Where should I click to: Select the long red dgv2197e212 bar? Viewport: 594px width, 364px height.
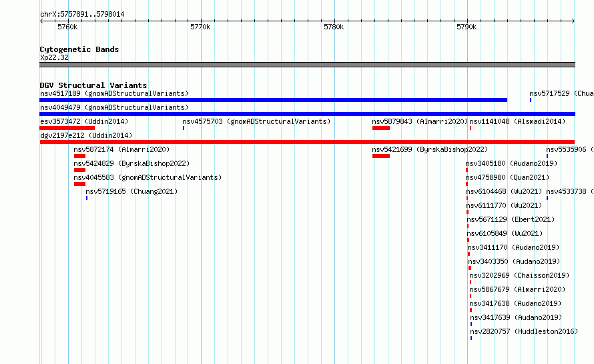coord(307,142)
